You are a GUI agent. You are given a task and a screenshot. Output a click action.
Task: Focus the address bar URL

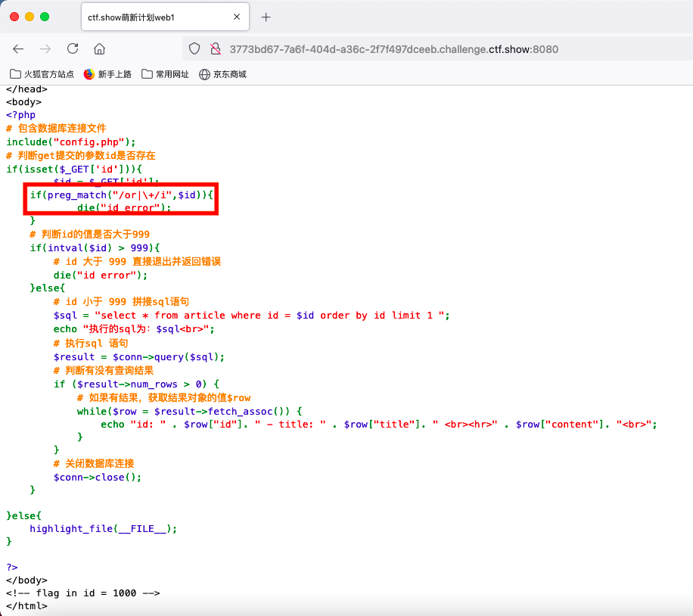pos(394,49)
